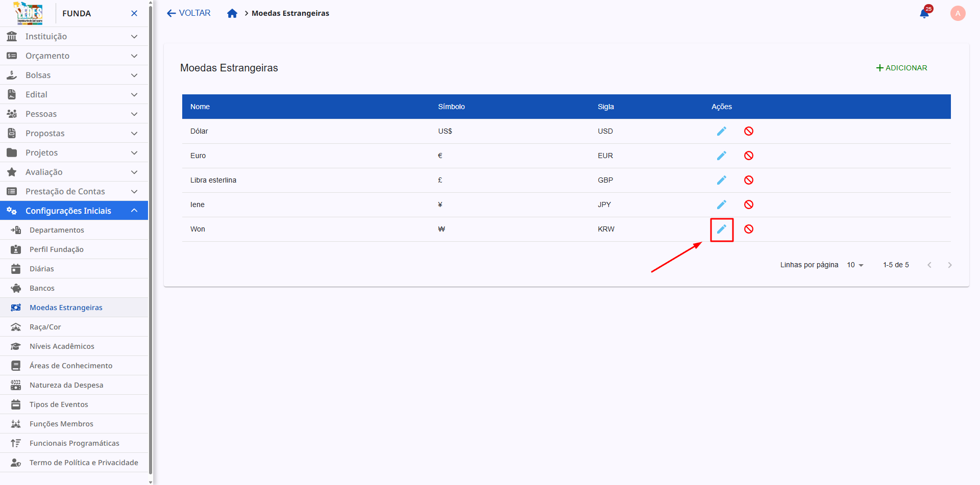Screen dimensions: 980x485
Task: Open the notifications bell
Action: (x=924, y=13)
